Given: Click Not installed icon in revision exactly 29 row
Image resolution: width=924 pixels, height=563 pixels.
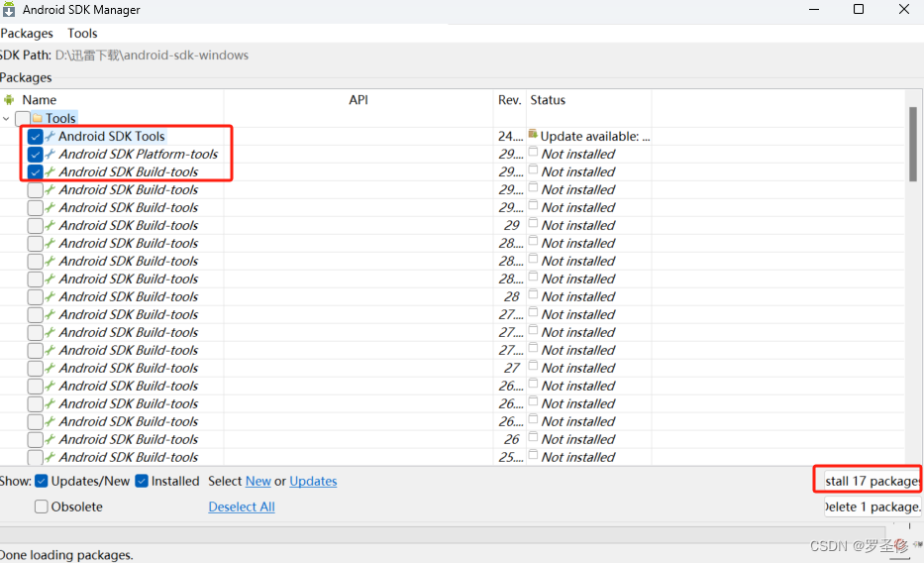Looking at the screenshot, I should pos(533,223).
